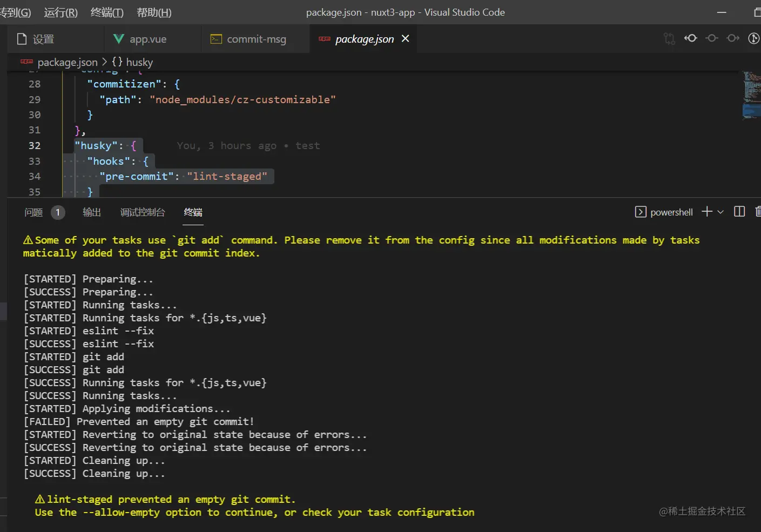Viewport: 761px width, 532px height.
Task: Click the circled git branch icon
Action: [x=753, y=38]
